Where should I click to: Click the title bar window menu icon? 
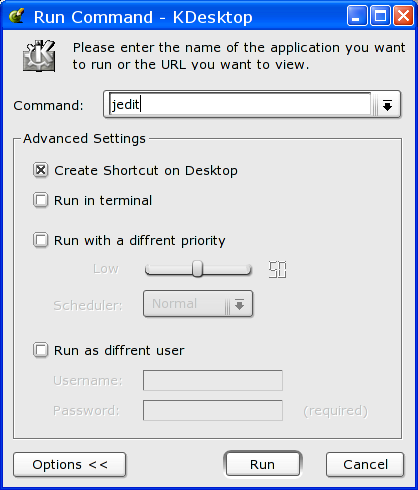[16, 15]
